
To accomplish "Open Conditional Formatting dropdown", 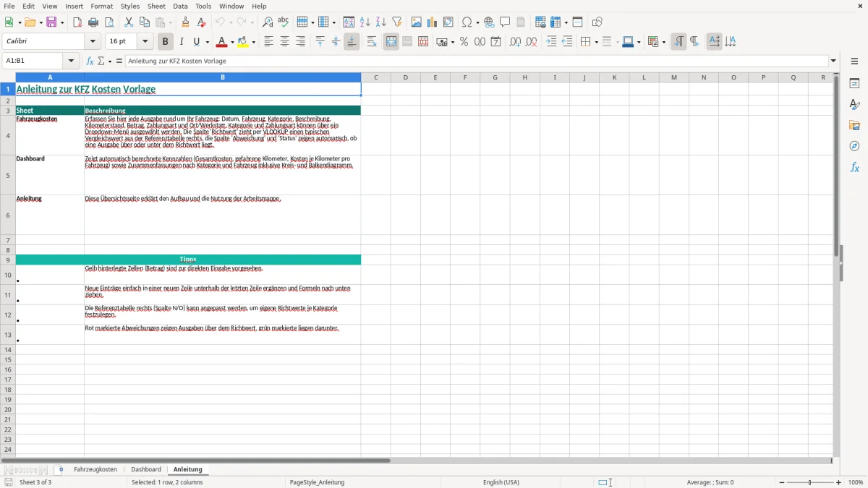I will point(663,42).
